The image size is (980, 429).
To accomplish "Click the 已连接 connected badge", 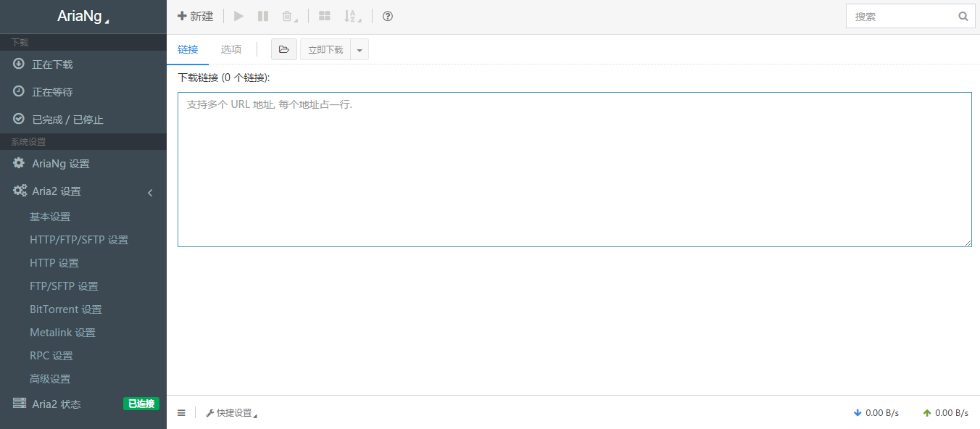I will pyautogui.click(x=141, y=404).
